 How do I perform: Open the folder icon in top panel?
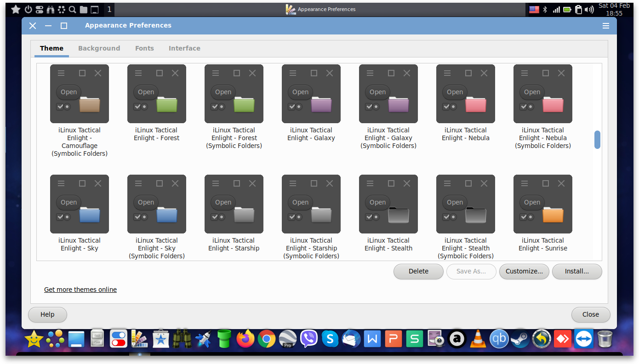pyautogui.click(x=83, y=9)
